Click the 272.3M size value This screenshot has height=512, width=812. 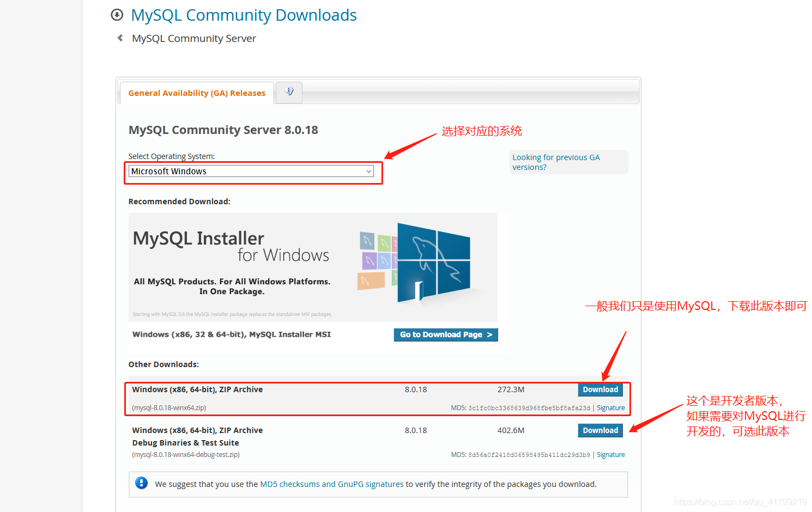[511, 389]
